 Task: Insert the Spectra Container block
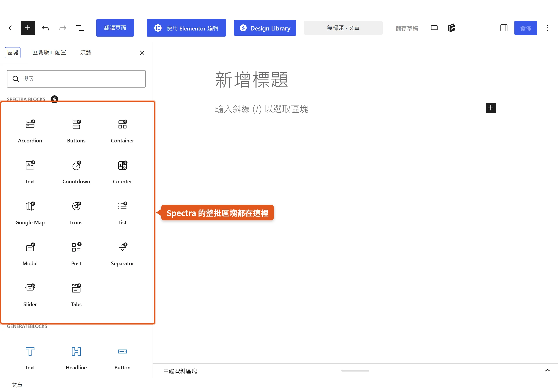coord(122,131)
